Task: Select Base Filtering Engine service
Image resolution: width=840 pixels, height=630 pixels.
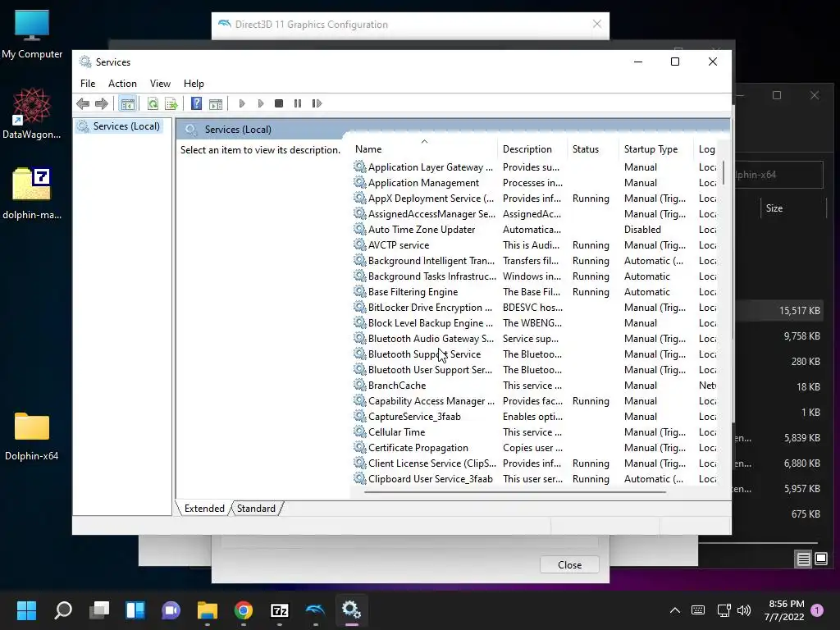Action: tap(534, 291)
